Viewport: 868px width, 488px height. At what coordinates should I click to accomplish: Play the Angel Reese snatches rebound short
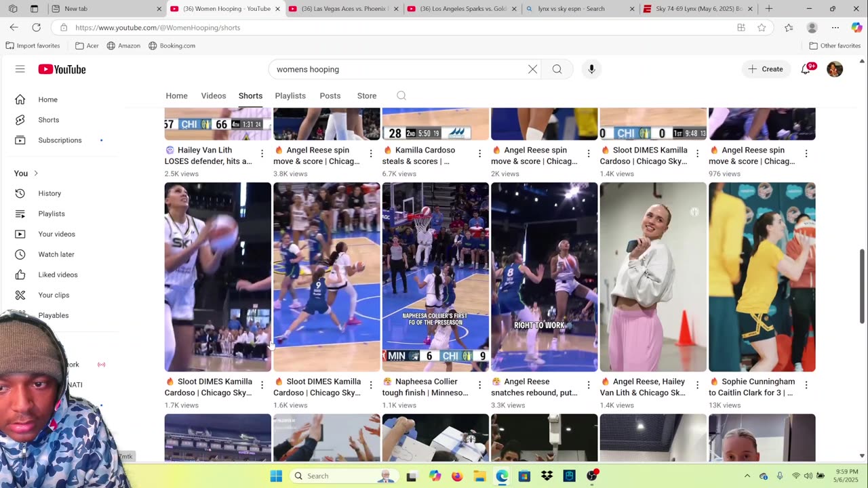click(545, 277)
